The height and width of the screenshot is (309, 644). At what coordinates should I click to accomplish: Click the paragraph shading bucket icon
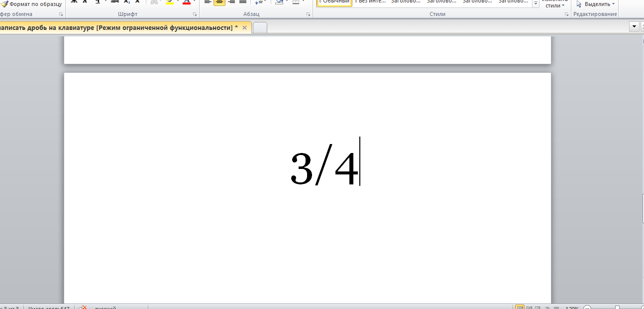pos(279,2)
